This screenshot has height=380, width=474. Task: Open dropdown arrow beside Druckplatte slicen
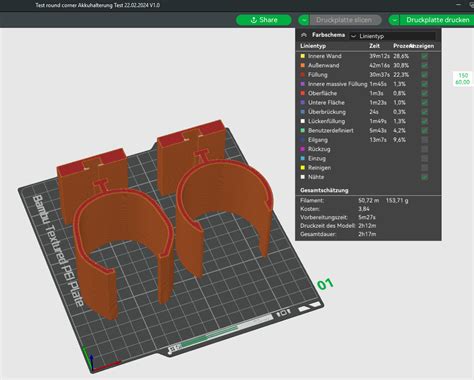tap(304, 20)
